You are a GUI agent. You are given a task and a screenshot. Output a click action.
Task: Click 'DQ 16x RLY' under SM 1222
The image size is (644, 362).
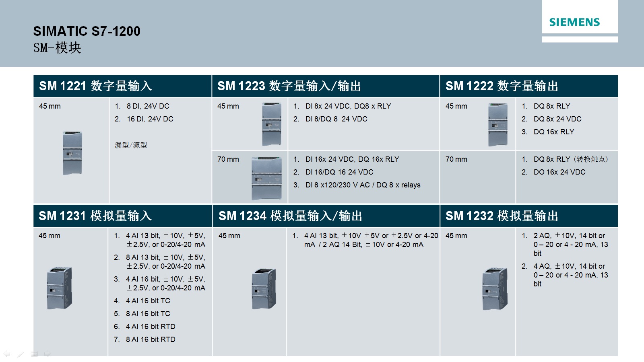[554, 132]
